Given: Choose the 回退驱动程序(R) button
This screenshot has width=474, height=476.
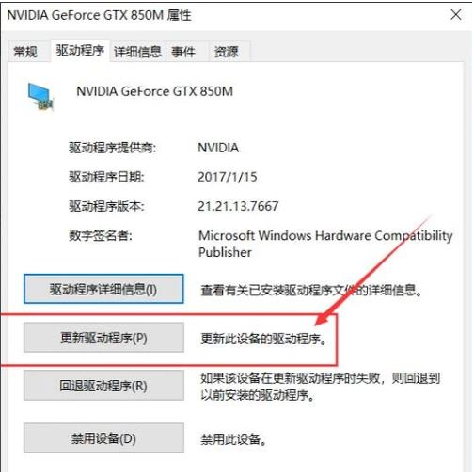Looking at the screenshot, I should 103,386.
